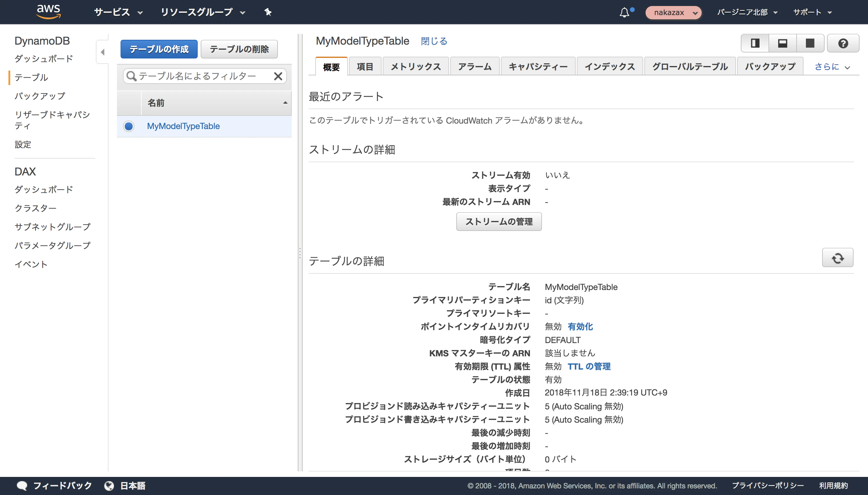Click the ストリームの管理 button
The height and width of the screenshot is (495, 868).
pyautogui.click(x=499, y=222)
